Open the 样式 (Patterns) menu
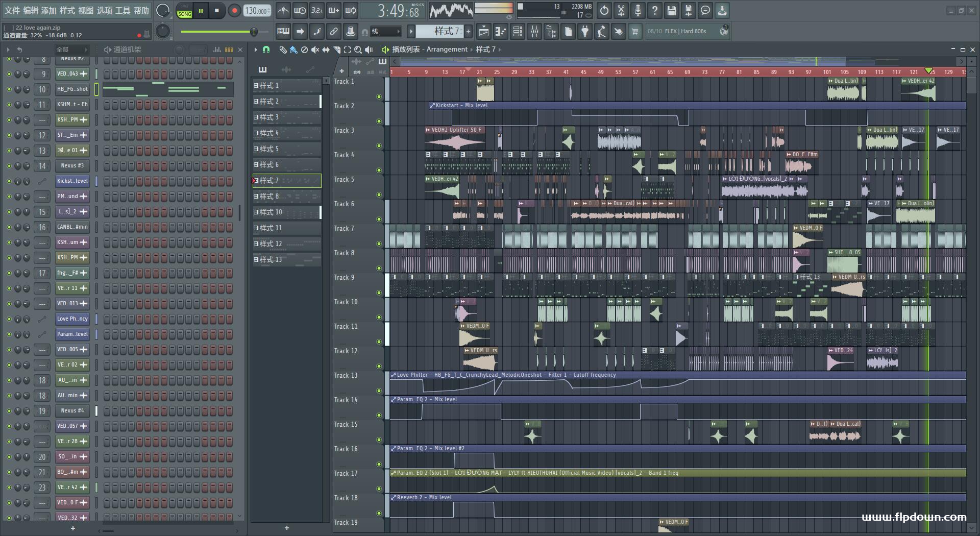Screen dimensions: 980x536 click(67, 11)
